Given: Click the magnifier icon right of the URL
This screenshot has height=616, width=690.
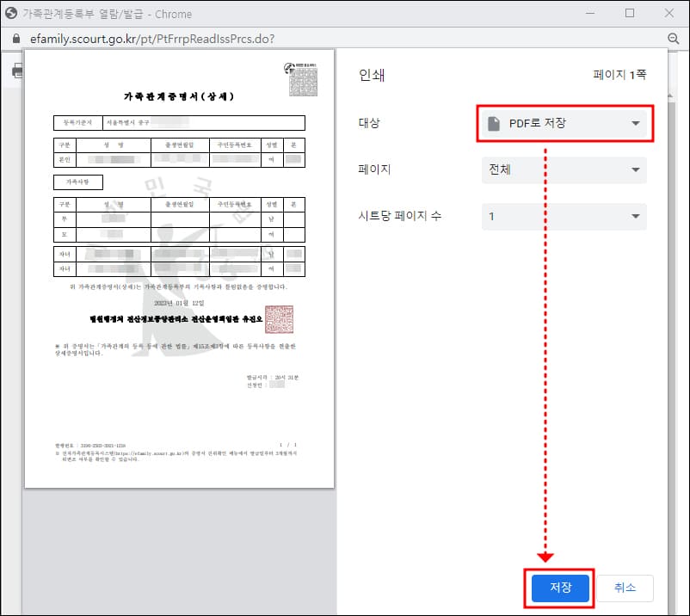Looking at the screenshot, I should click(x=672, y=38).
